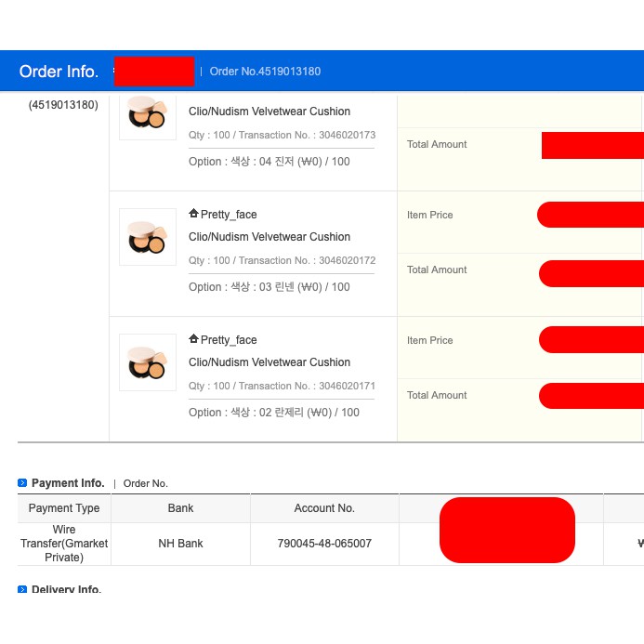Open the cushion thumbnail for option 04 진저
644x644 pixels.
point(147,113)
